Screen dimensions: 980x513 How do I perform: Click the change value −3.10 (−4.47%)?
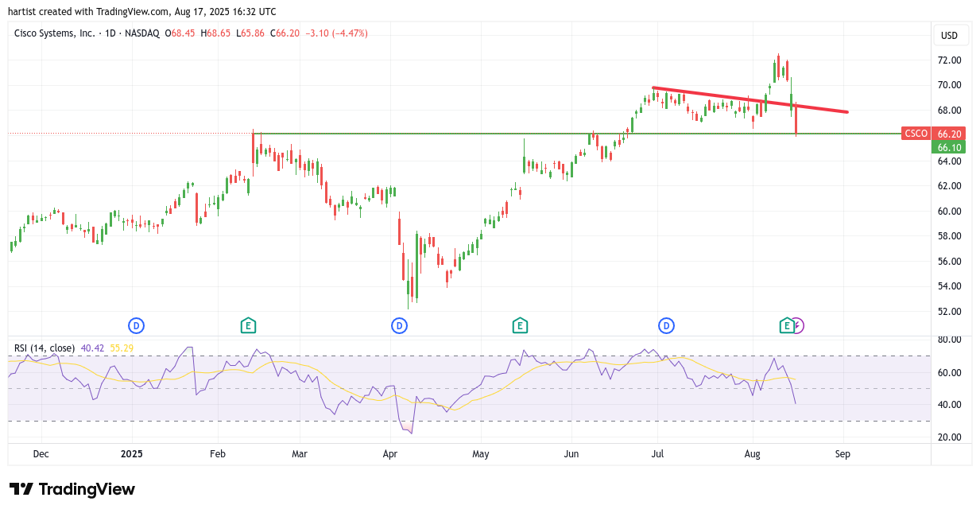(336, 33)
